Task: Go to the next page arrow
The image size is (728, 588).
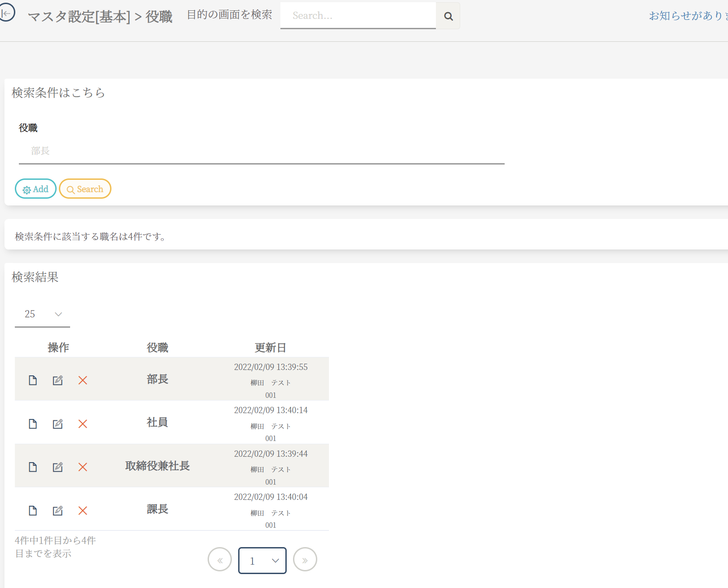Action: (305, 560)
